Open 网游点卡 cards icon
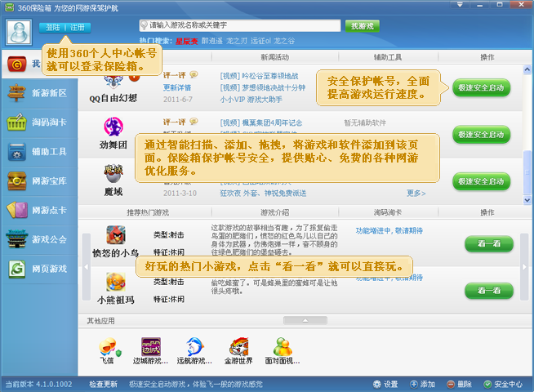 coord(16,210)
